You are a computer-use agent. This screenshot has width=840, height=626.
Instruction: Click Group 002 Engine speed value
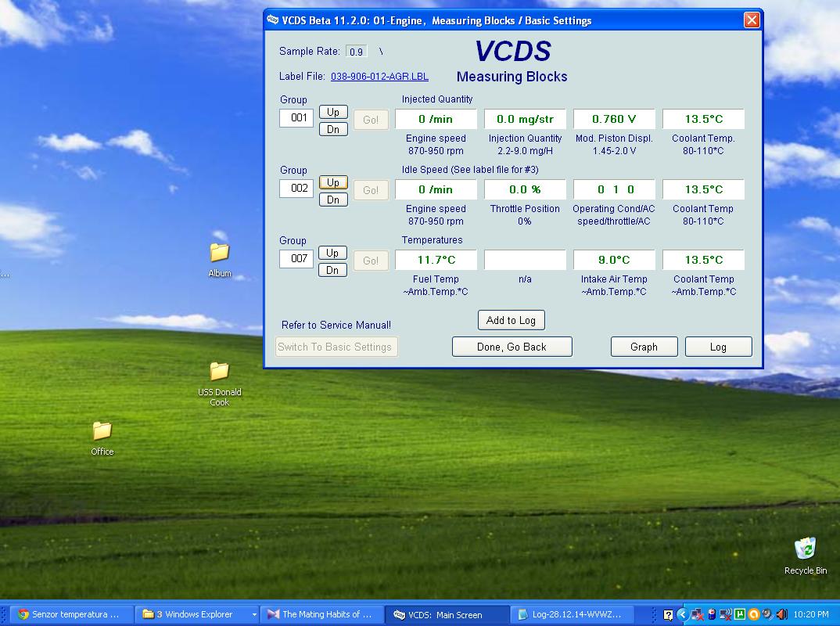point(436,189)
